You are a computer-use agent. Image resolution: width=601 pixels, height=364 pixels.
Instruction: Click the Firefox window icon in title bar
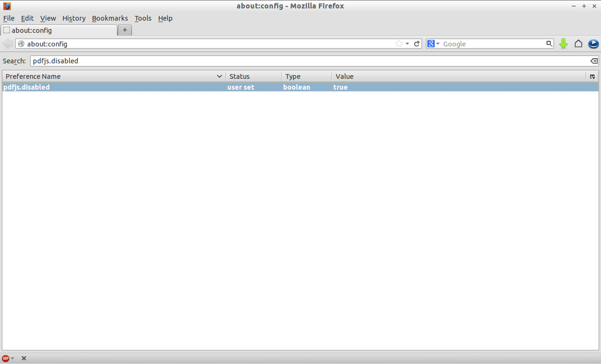coord(7,6)
